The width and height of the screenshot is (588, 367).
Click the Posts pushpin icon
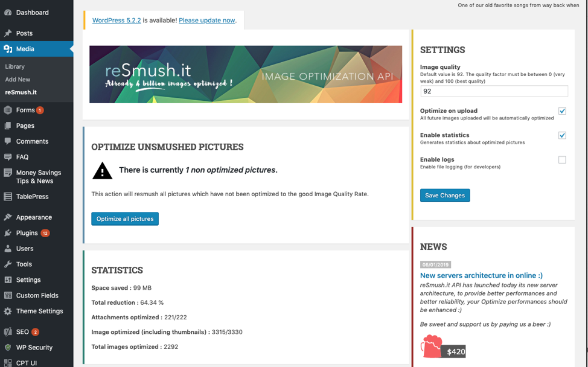pyautogui.click(x=8, y=33)
